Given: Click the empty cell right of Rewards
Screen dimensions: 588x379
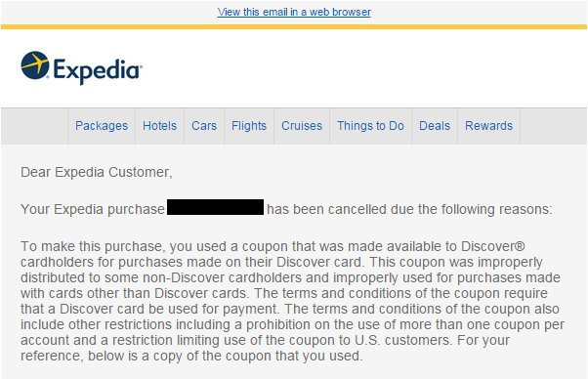Looking at the screenshot, I should tap(554, 126).
